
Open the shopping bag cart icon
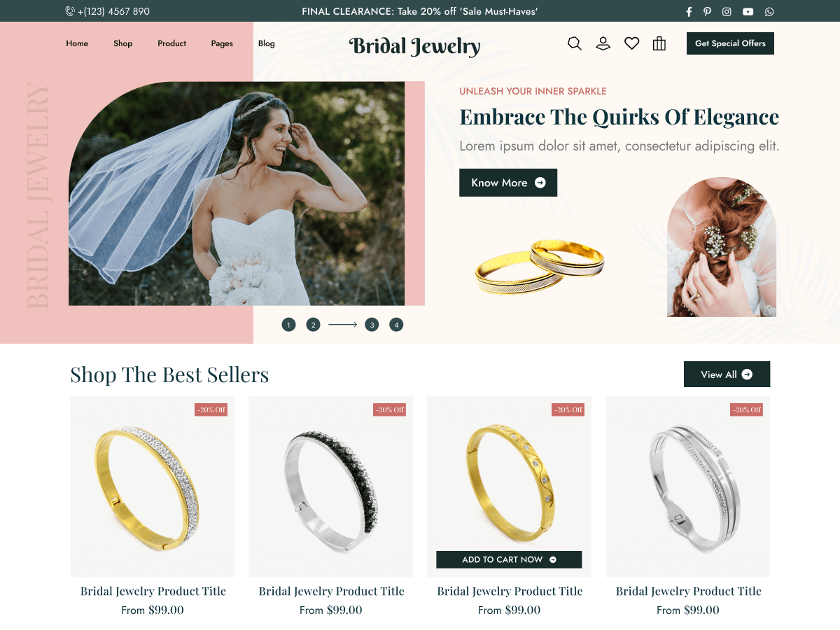coord(659,43)
